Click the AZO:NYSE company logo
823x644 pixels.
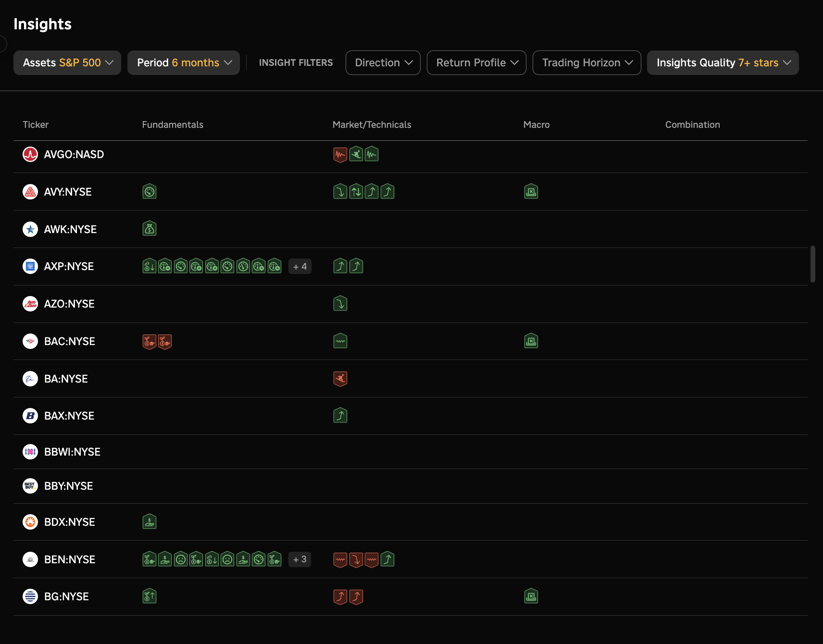click(30, 304)
